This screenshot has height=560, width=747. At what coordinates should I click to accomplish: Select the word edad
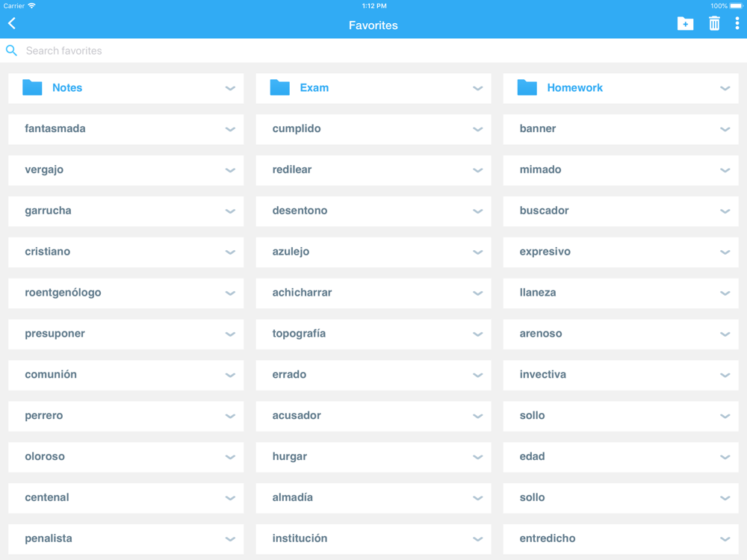click(532, 456)
